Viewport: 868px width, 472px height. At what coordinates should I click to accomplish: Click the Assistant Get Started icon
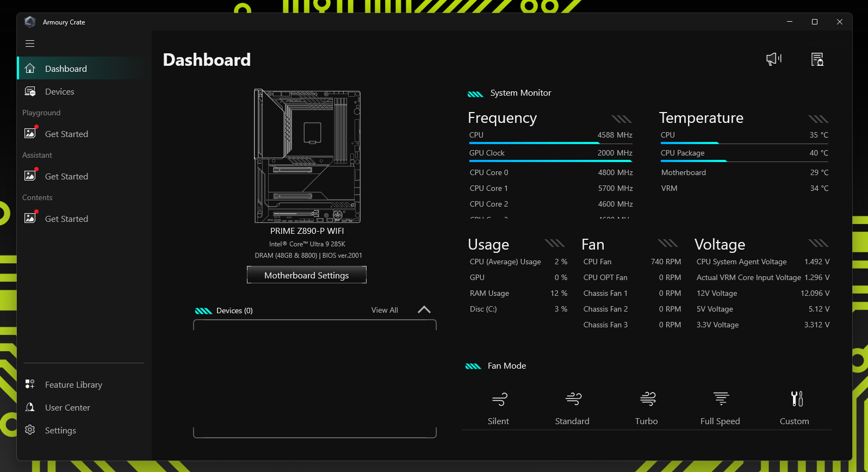tap(30, 176)
